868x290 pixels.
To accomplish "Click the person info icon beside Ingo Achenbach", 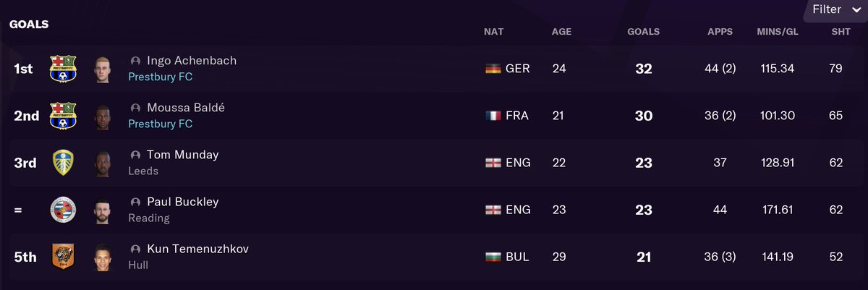I will [x=135, y=61].
